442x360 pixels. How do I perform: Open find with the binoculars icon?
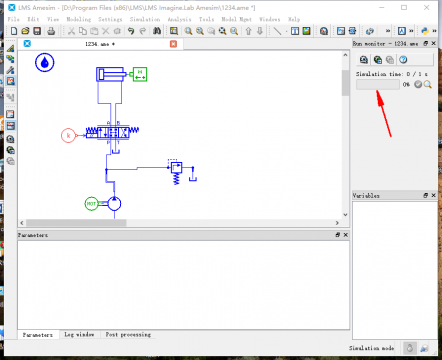[x=157, y=31]
